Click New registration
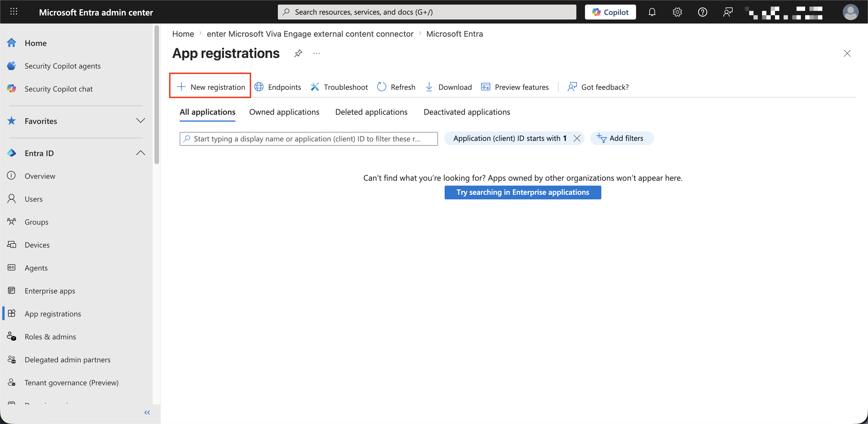 coord(211,87)
